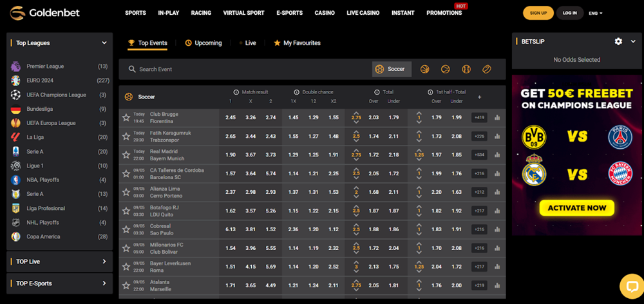Select the ice hockey puck filter icon
The height and width of the screenshot is (304, 644).
pos(486,69)
